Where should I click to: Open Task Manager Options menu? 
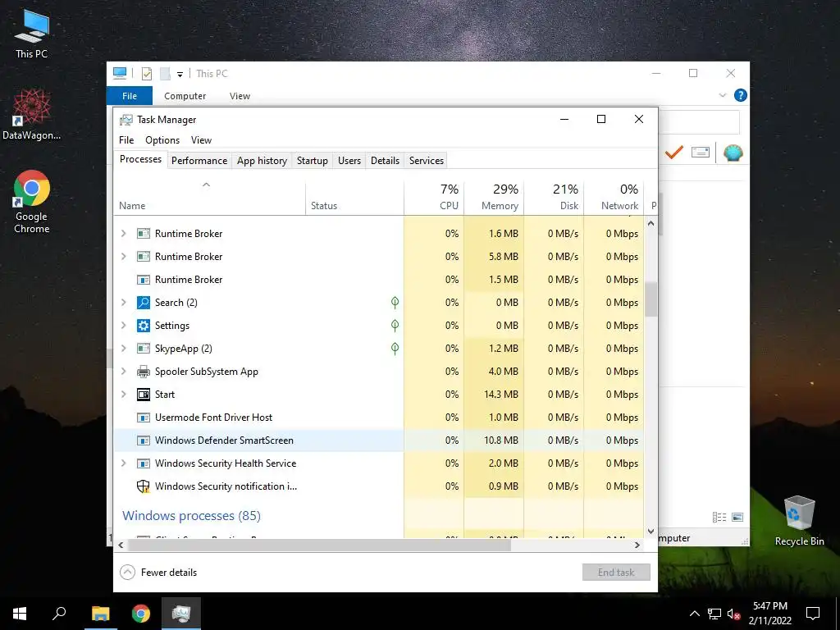(162, 139)
